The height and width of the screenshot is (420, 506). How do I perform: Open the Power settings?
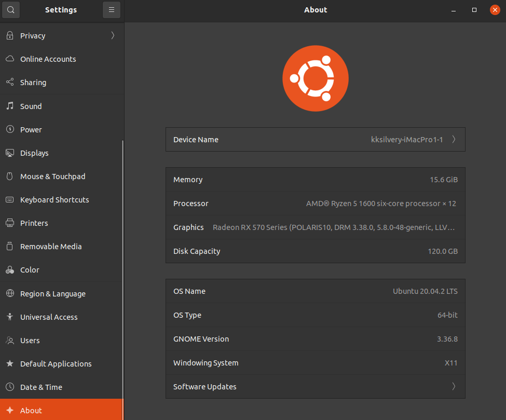[62, 129]
